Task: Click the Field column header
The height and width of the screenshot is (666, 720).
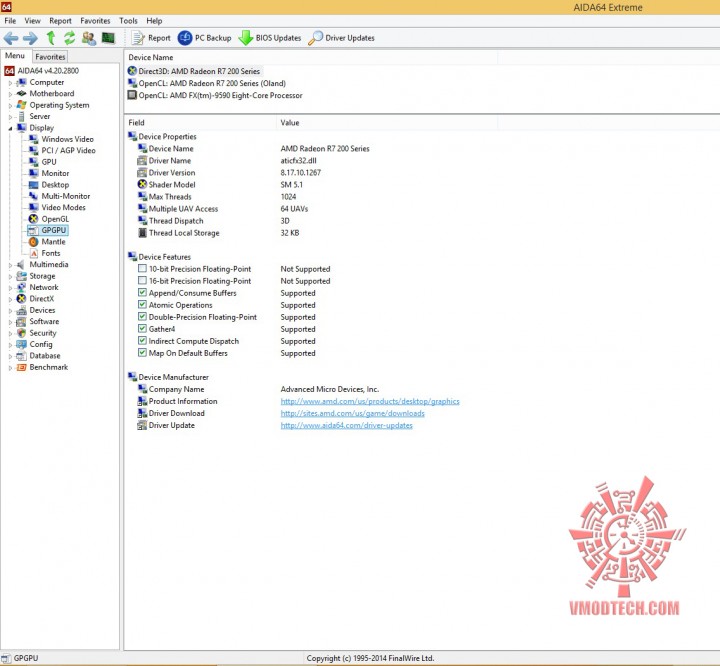Action: 201,123
